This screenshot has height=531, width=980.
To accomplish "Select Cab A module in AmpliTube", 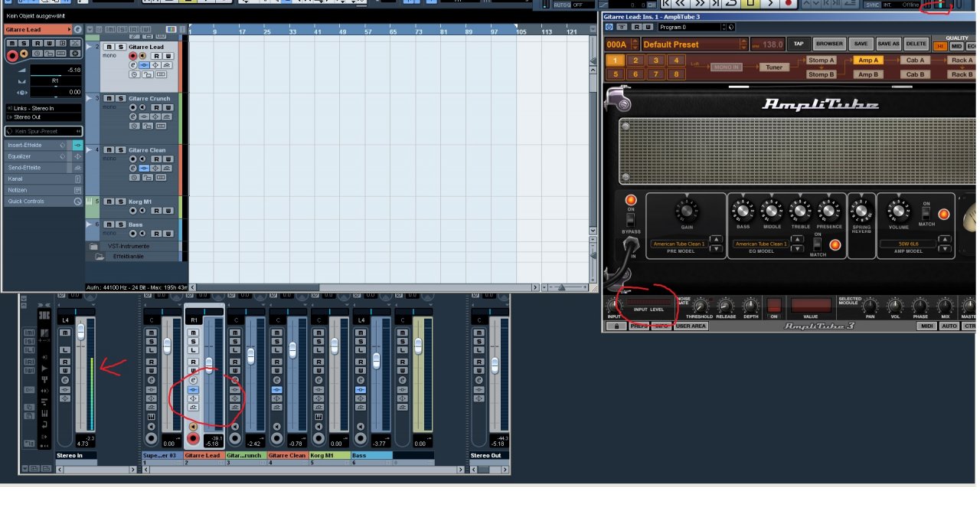I will [x=915, y=60].
